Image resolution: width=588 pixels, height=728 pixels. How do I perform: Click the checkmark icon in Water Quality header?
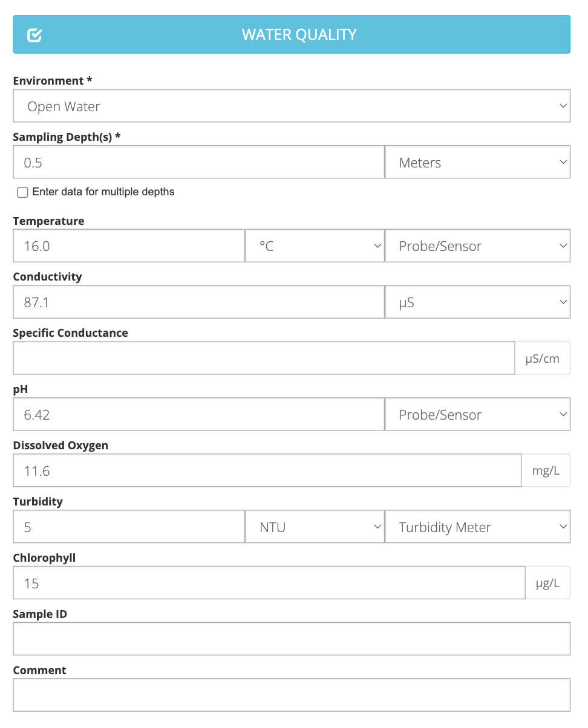(x=34, y=35)
